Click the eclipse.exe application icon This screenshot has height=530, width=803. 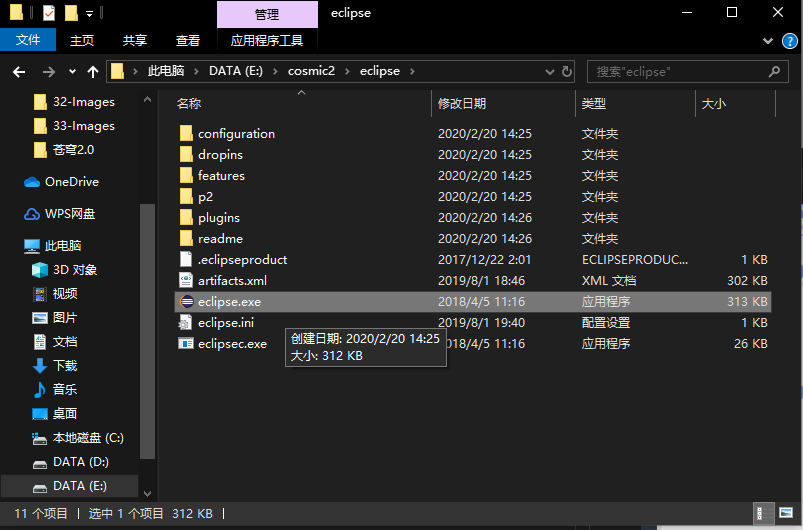[186, 302]
